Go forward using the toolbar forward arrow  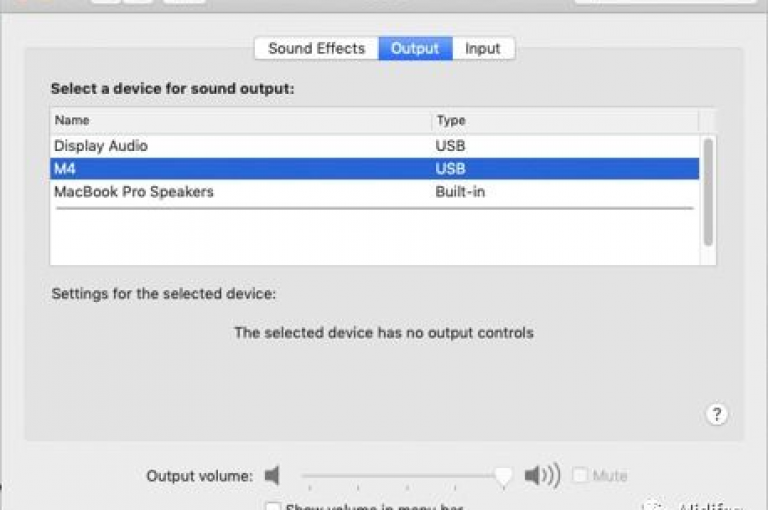coord(138,1)
